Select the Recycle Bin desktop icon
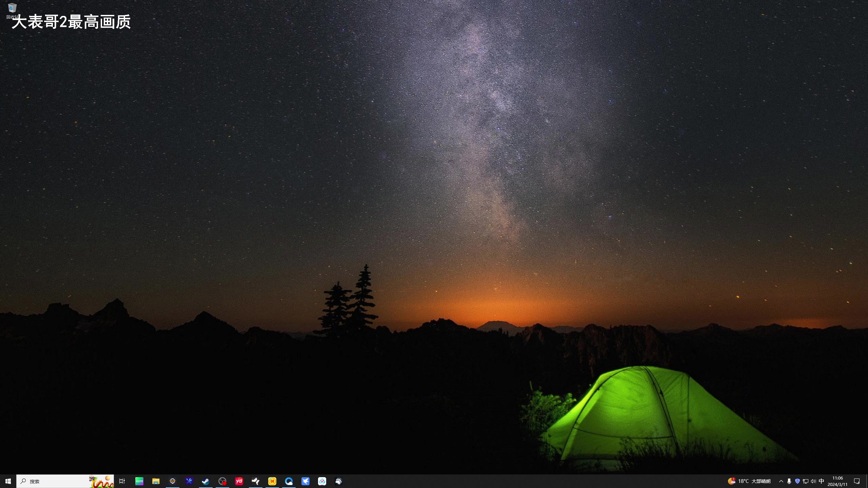This screenshot has height=488, width=868. 12,11
